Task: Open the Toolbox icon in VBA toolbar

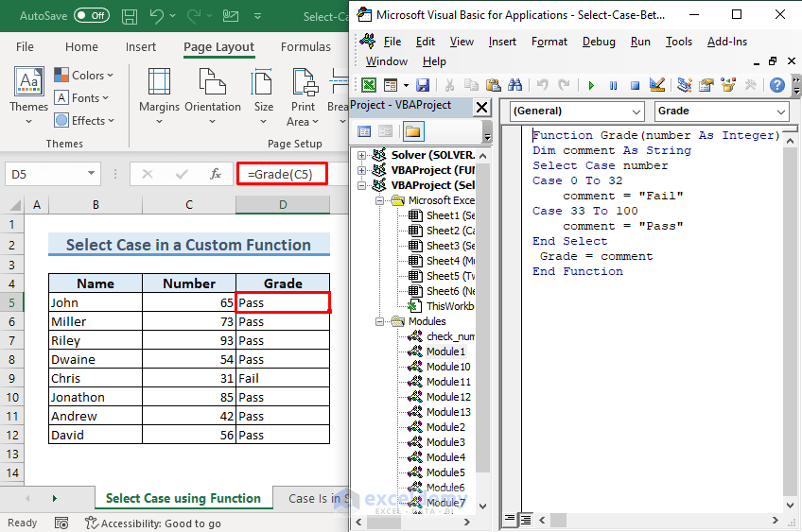Action: click(x=750, y=85)
